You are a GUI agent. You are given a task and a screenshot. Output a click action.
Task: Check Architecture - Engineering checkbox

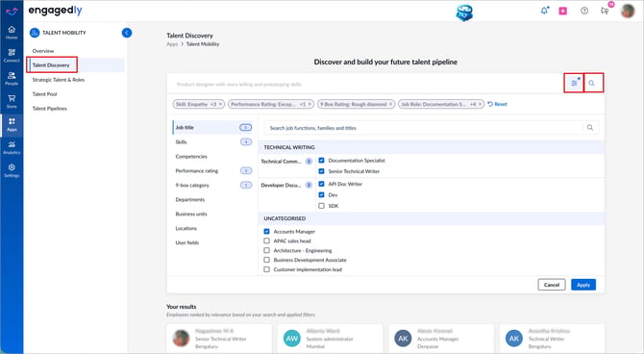point(266,250)
